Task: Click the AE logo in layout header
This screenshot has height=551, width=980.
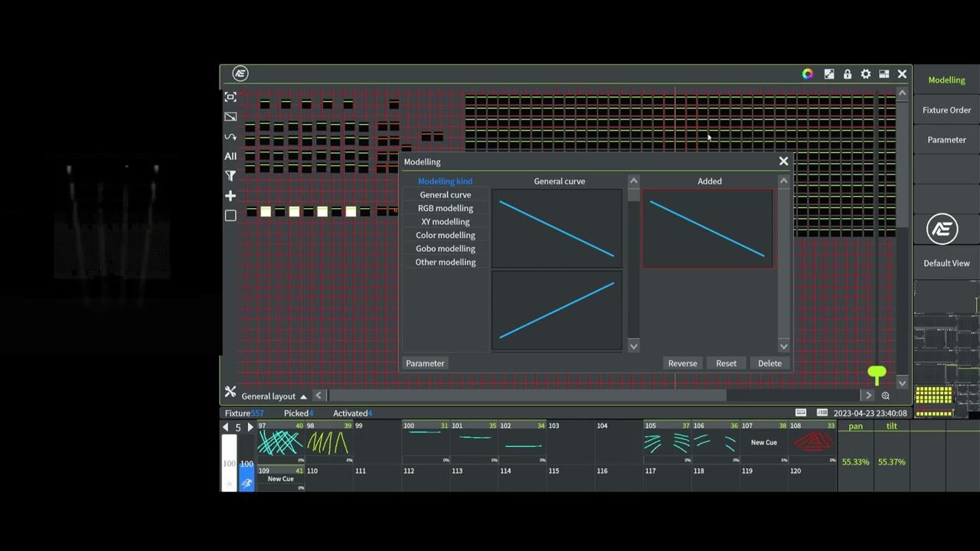Action: coord(240,73)
